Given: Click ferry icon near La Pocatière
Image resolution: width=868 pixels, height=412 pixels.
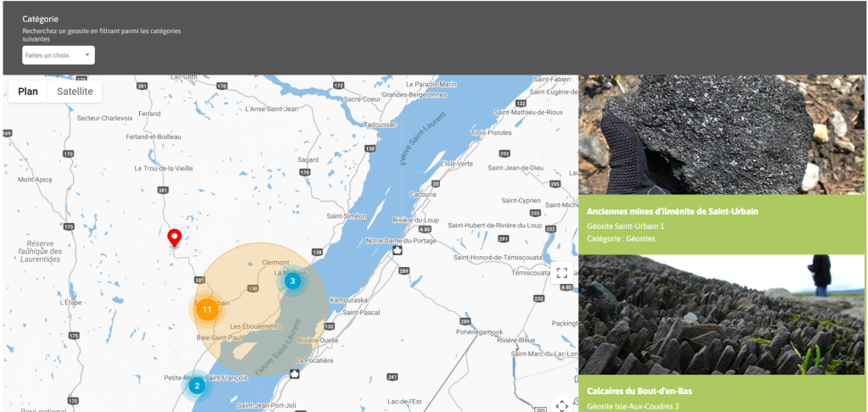Looking at the screenshot, I should pos(294,374).
